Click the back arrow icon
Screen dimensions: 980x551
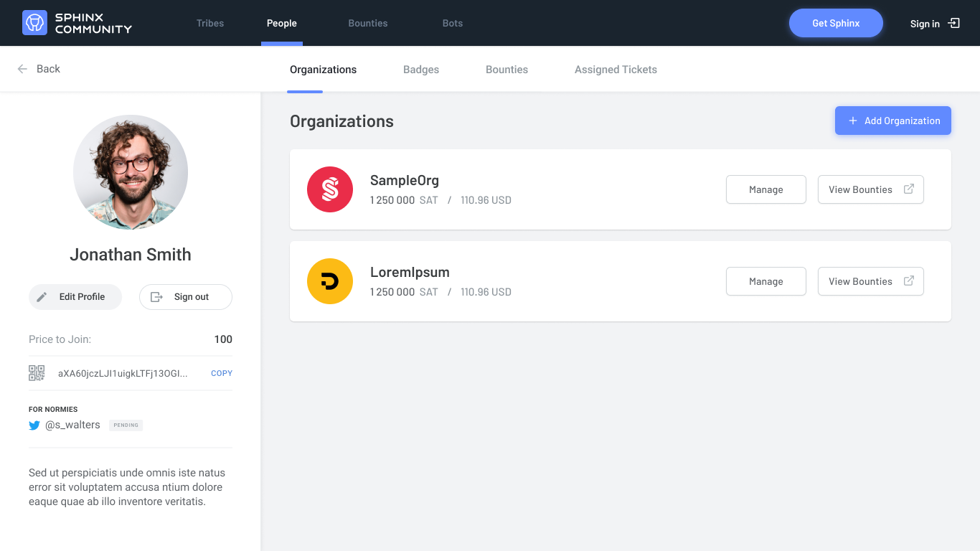coord(22,69)
